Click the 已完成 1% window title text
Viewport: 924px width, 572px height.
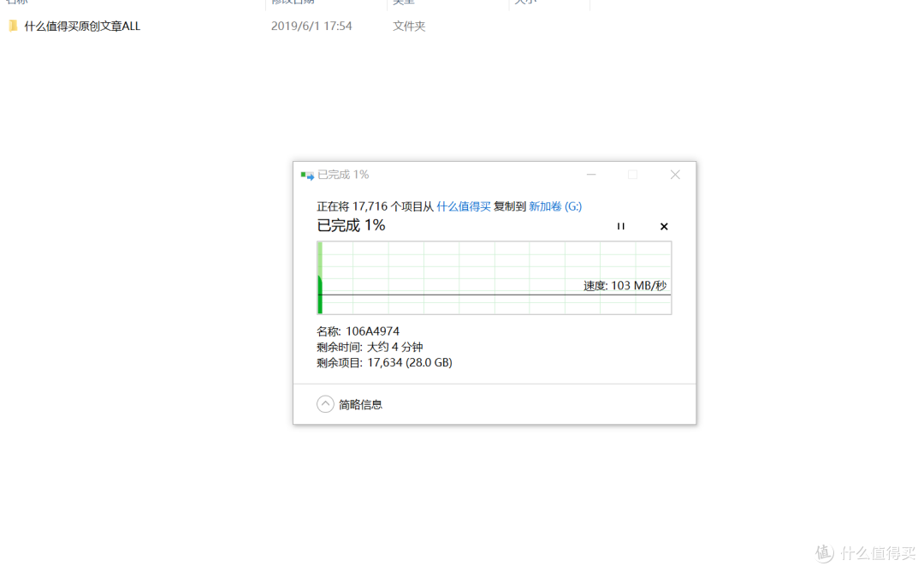[343, 175]
